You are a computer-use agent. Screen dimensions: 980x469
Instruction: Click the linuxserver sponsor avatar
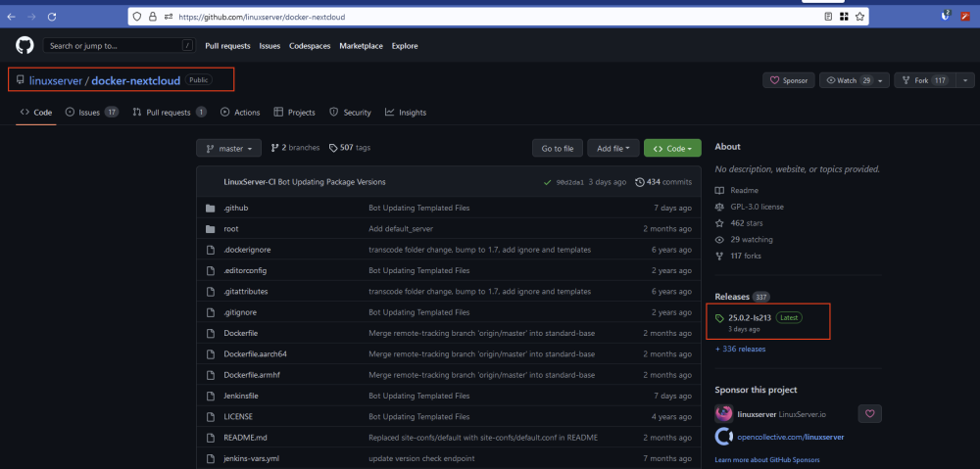pyautogui.click(x=724, y=414)
